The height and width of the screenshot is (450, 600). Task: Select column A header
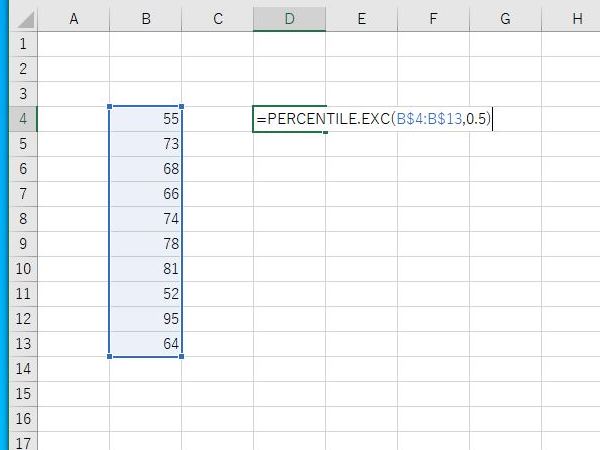point(73,19)
